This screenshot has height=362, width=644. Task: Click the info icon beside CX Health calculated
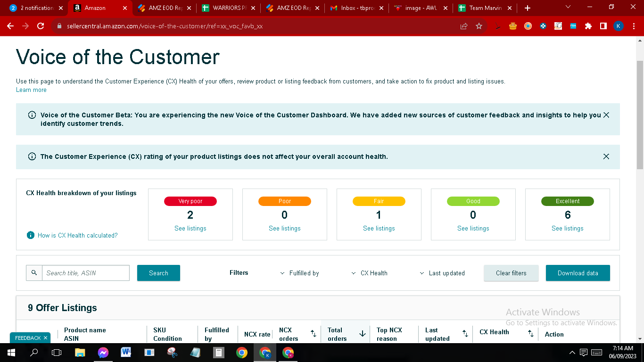click(31, 235)
